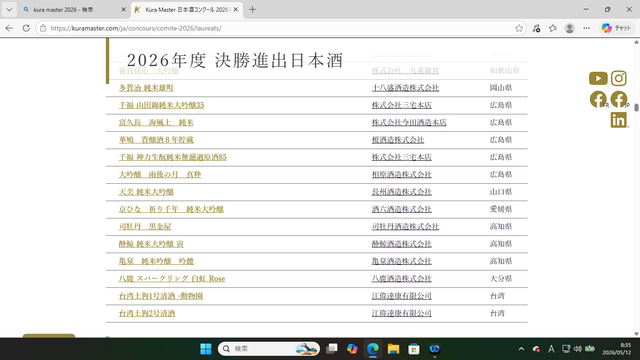Open 亀泉 純米吟醸 吟麓 link
The width and height of the screenshot is (640, 360).
point(156,261)
